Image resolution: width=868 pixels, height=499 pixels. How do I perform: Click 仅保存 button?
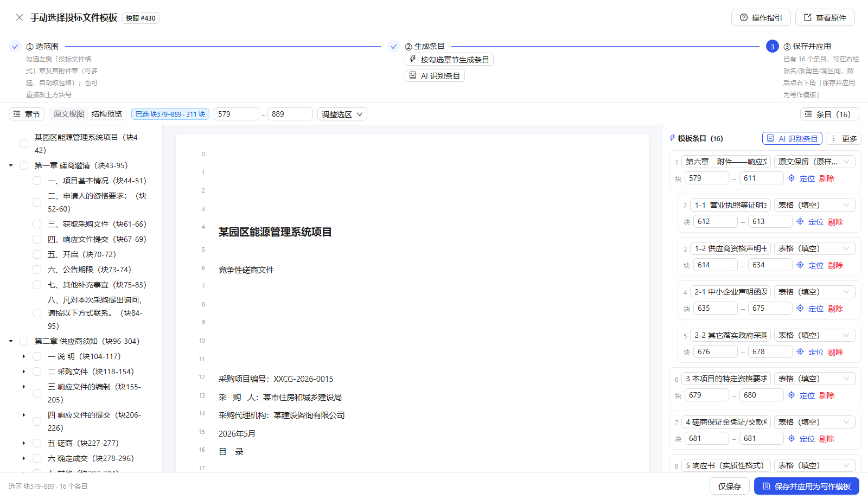730,487
